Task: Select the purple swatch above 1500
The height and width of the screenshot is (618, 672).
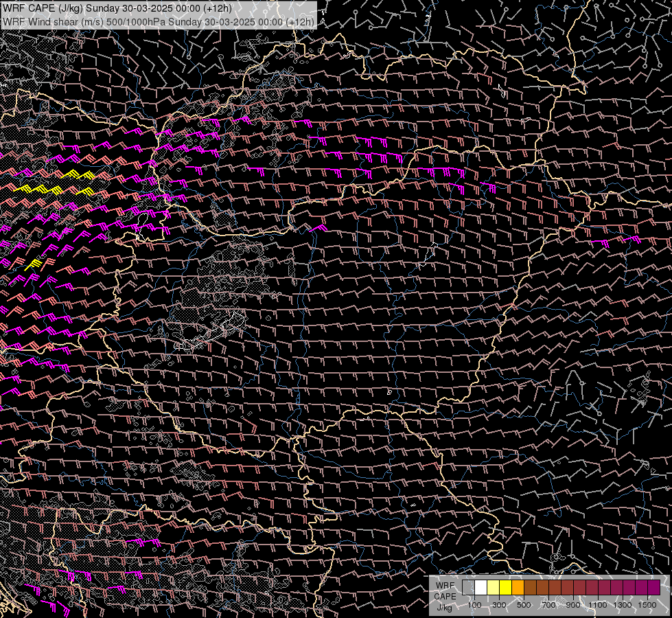Action: tap(654, 587)
